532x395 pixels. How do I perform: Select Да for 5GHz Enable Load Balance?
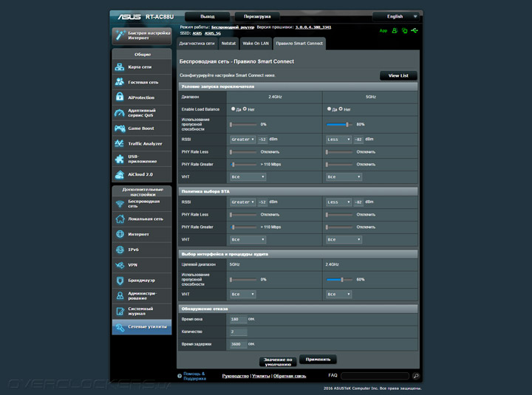[329, 109]
